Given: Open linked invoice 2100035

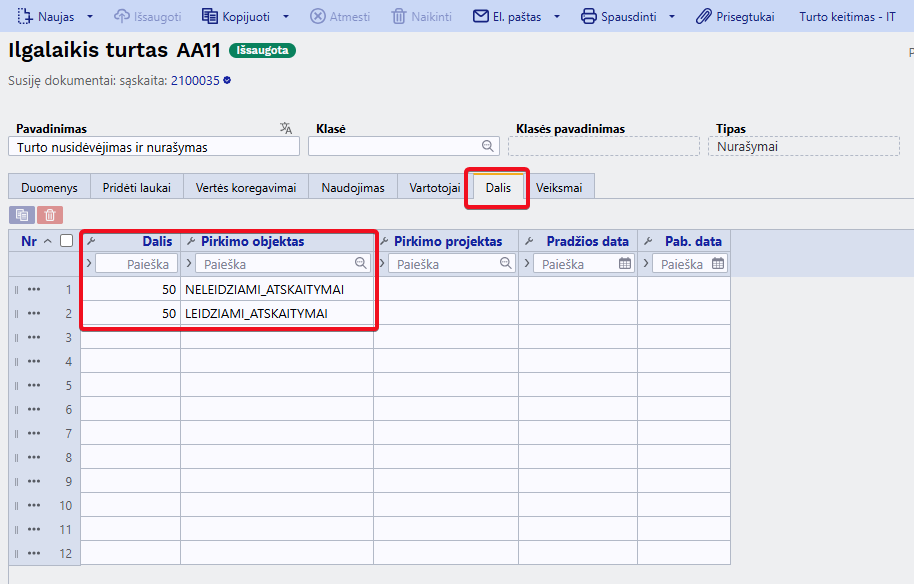Looking at the screenshot, I should 195,80.
